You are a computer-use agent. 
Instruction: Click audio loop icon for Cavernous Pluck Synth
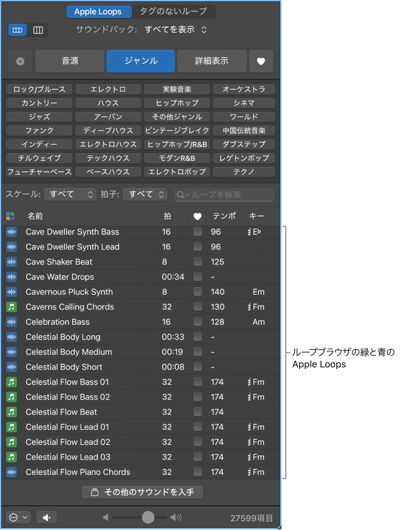[x=11, y=292]
